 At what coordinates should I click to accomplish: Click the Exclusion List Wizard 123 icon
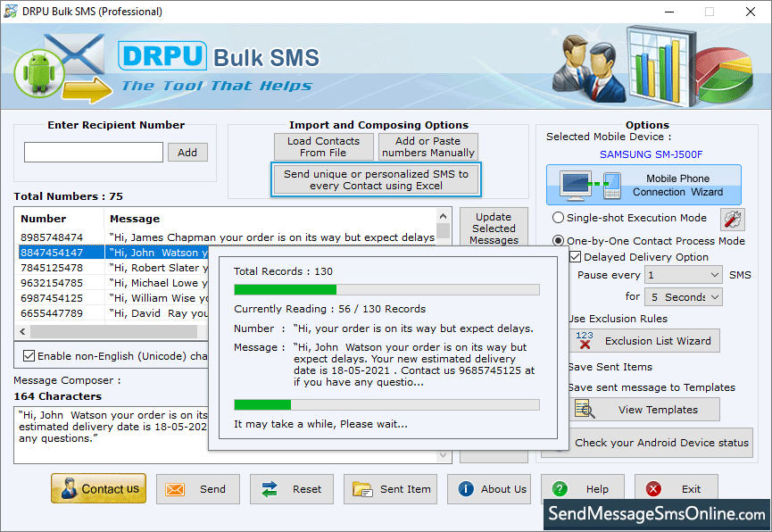(585, 340)
